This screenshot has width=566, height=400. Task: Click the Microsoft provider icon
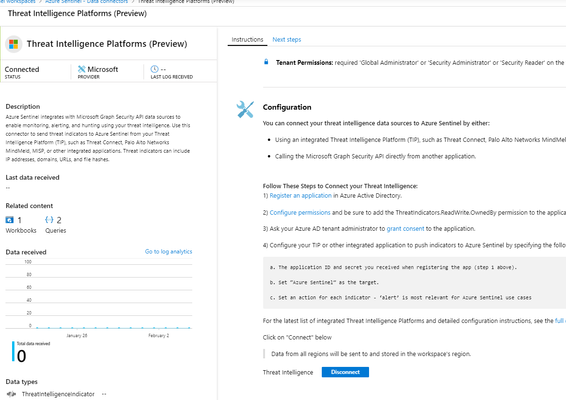[x=82, y=69]
